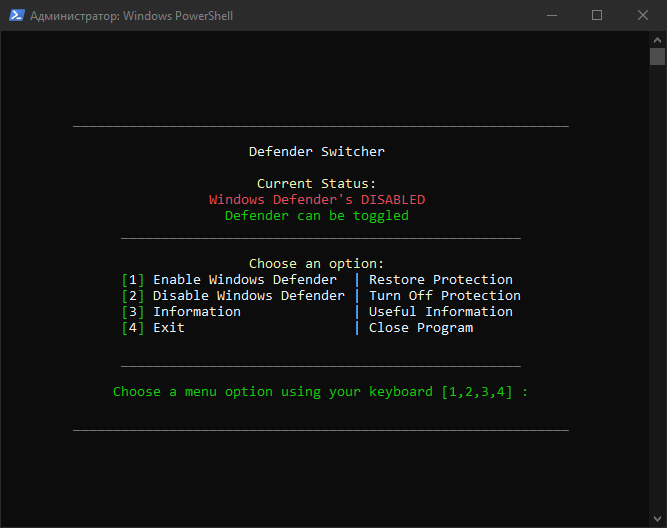Click the 'Useful Information' description

(441, 312)
